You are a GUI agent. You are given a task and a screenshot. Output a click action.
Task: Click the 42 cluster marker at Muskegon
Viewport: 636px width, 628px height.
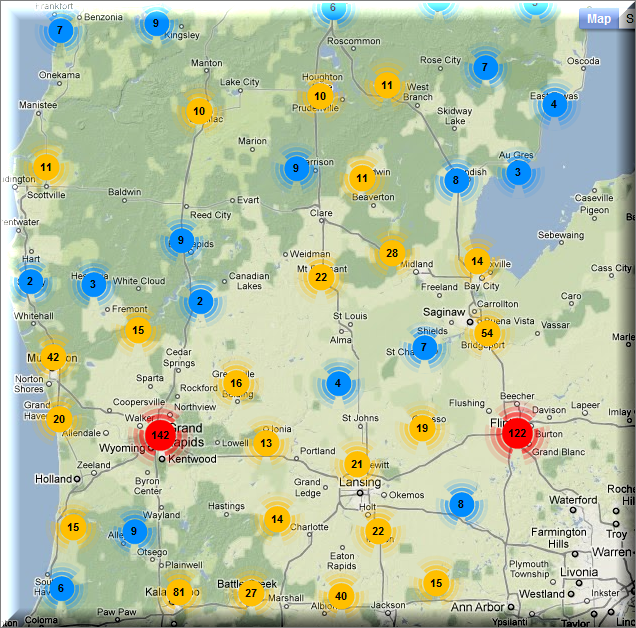pyautogui.click(x=53, y=357)
